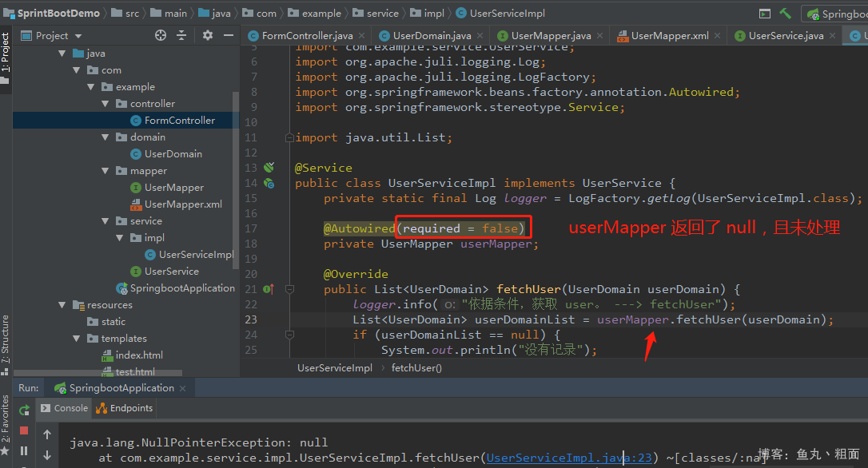
Task: Click the icon left of the hammer in top toolbar
Action: [x=764, y=14]
